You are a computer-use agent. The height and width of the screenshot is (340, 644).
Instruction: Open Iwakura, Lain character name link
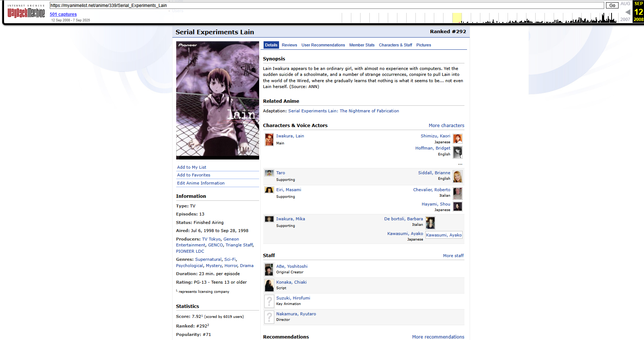(x=290, y=136)
